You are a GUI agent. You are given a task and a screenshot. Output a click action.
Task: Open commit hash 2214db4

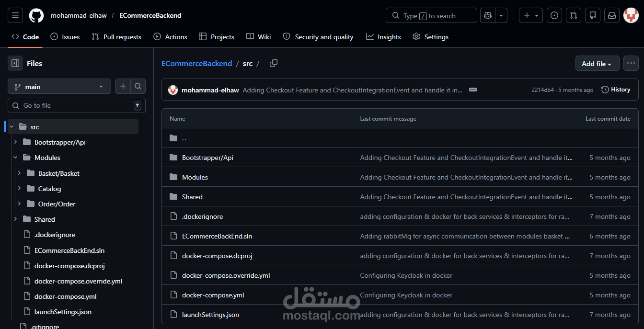tap(542, 90)
